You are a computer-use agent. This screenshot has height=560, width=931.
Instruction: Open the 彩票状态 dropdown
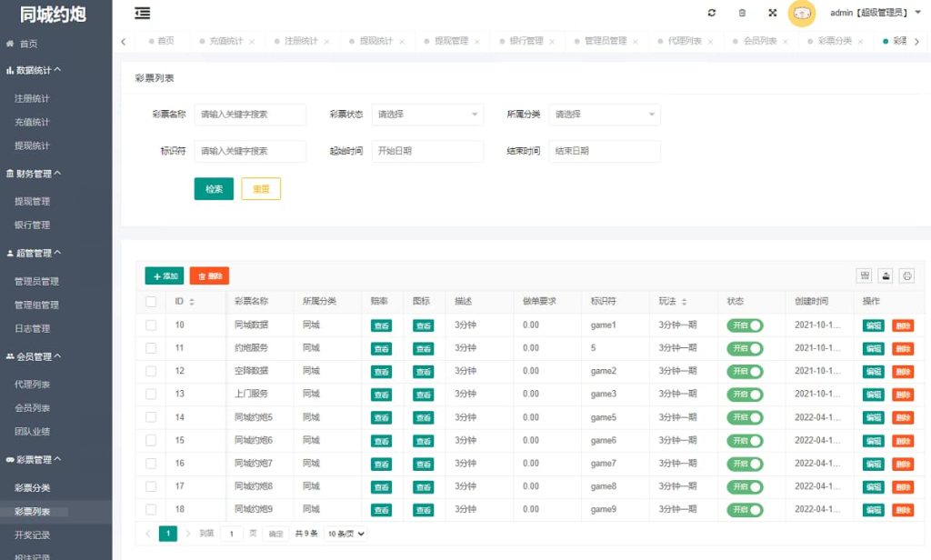(427, 114)
